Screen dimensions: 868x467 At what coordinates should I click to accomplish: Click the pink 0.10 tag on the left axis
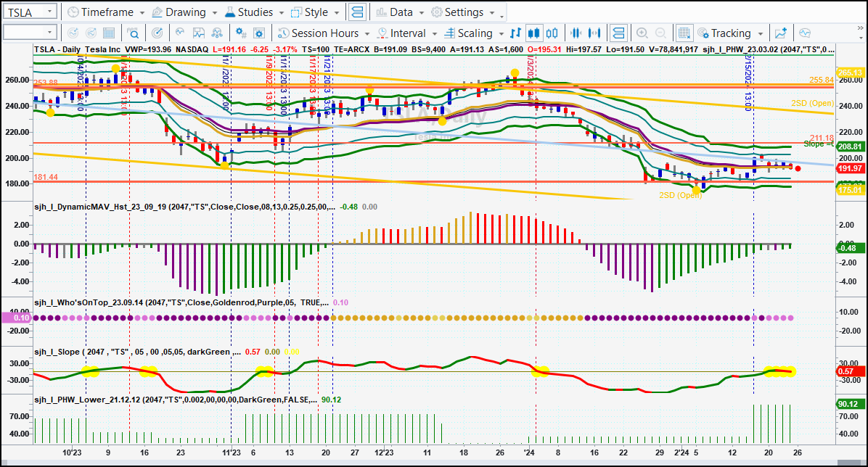tap(17, 318)
